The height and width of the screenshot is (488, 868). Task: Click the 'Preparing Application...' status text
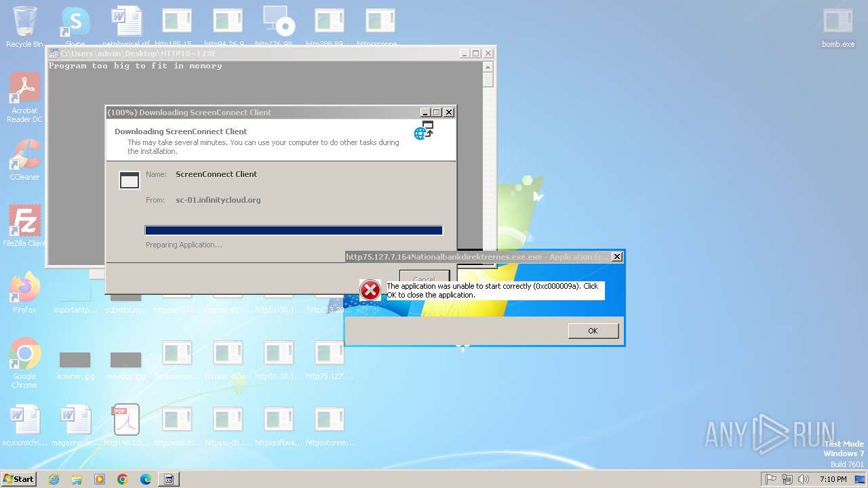(184, 245)
